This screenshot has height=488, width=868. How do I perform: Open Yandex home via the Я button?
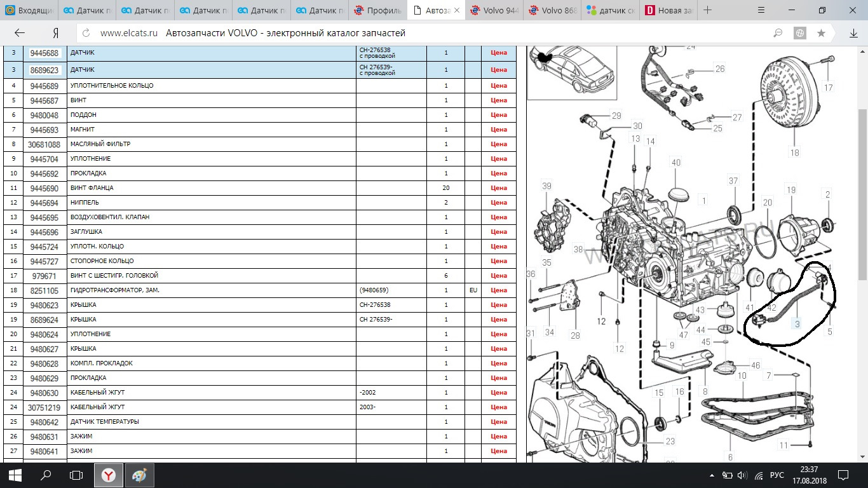(x=55, y=33)
